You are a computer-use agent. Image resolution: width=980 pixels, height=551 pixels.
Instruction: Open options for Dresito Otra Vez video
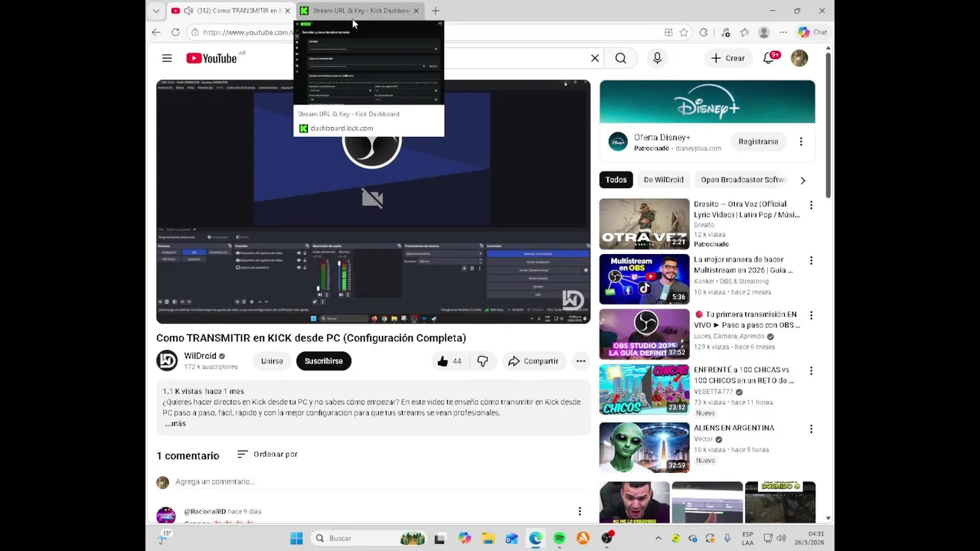811,205
